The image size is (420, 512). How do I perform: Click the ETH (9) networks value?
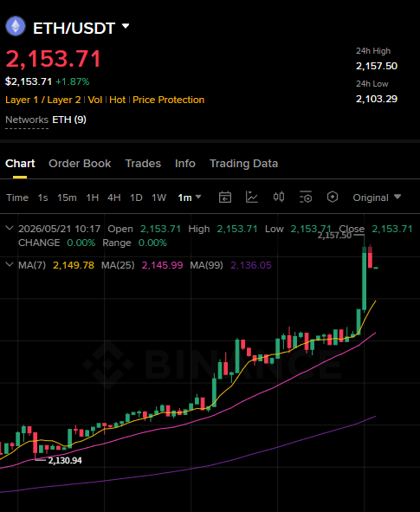point(69,120)
